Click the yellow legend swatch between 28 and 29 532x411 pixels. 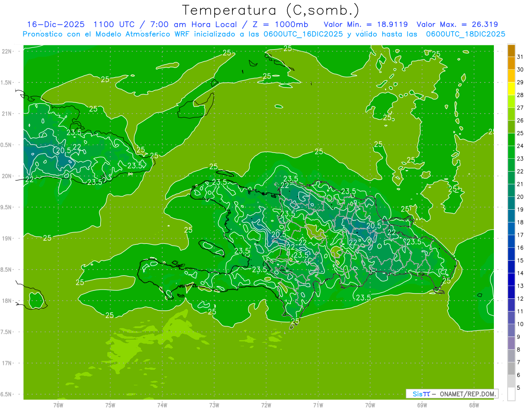coord(512,89)
